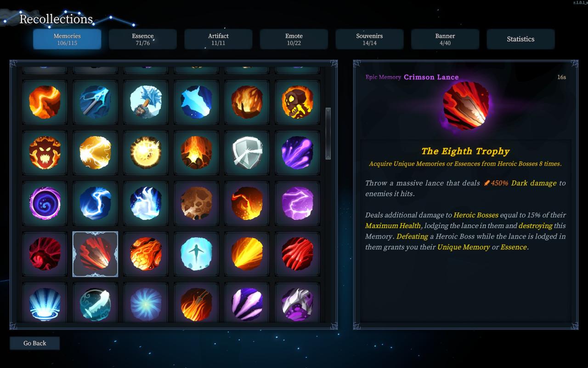Switch to the Artifact tab
The width and height of the screenshot is (588, 368).
tap(218, 39)
